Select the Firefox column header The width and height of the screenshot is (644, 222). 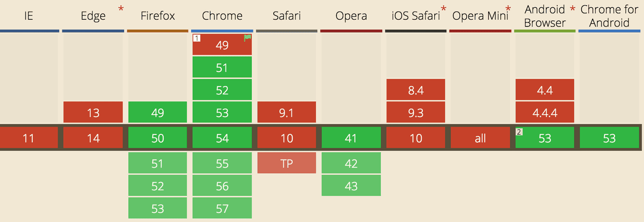(157, 16)
